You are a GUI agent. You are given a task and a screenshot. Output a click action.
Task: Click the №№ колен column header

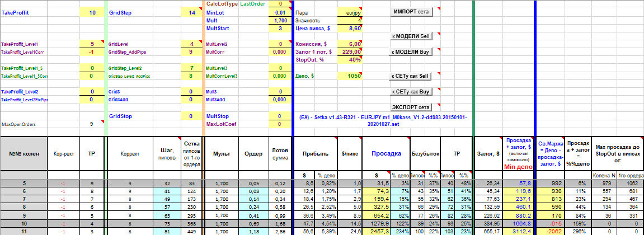24,154
